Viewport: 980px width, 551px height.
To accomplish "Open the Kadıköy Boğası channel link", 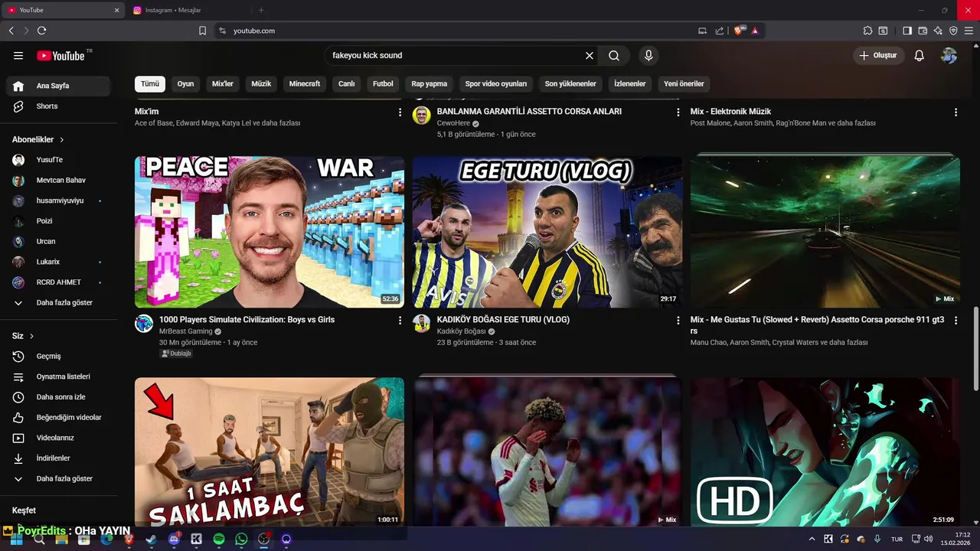I will click(x=461, y=331).
